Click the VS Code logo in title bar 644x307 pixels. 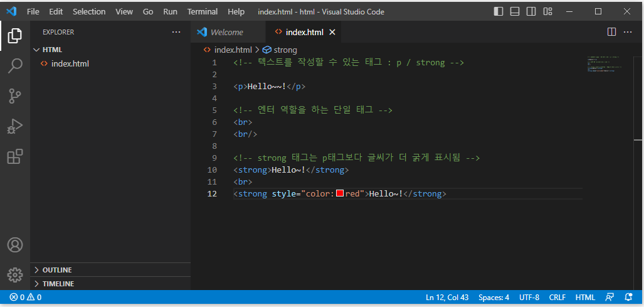(11, 11)
